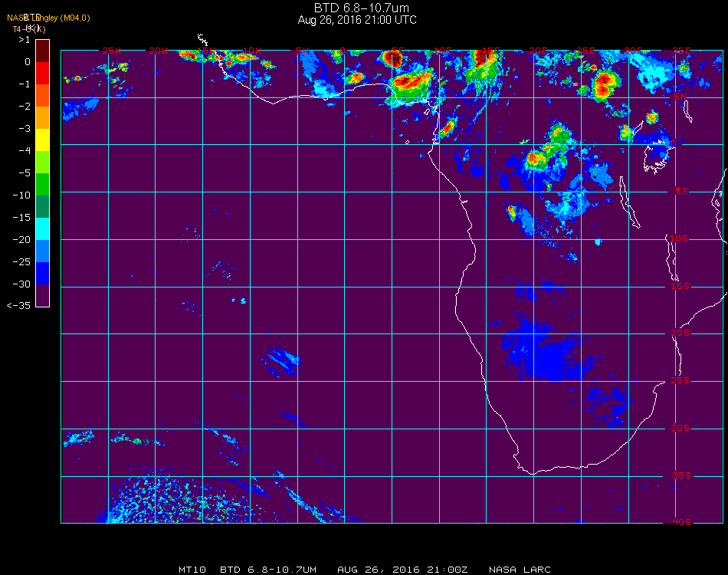This screenshot has height=575, width=728.
Task: Click the '5N' latitude label
Action: pyautogui.click(x=680, y=97)
